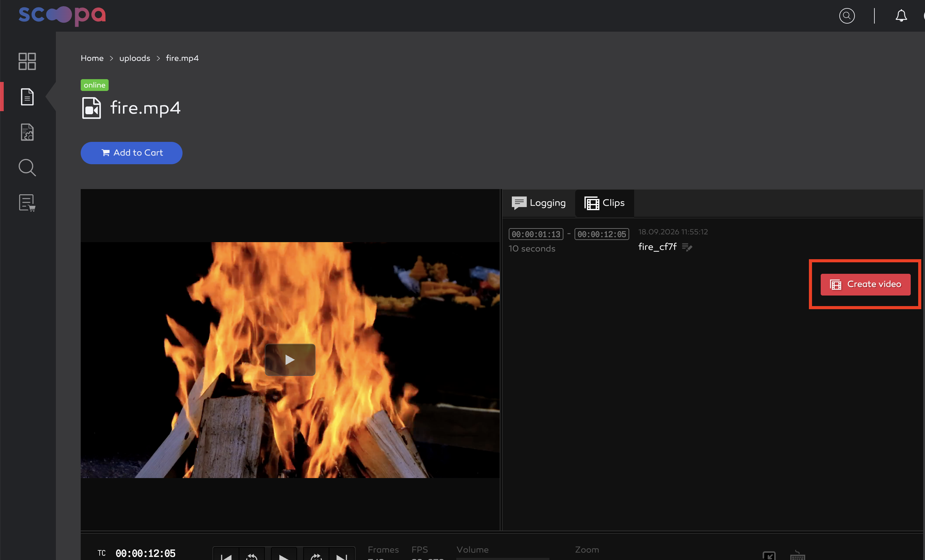Open notifications bell icon
This screenshot has width=925, height=560.
pyautogui.click(x=901, y=16)
